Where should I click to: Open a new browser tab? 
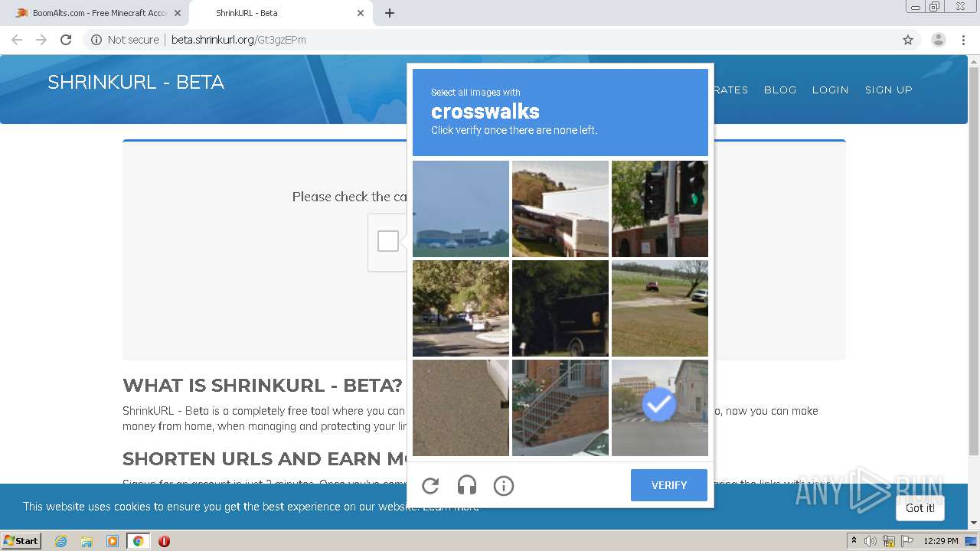click(x=390, y=13)
